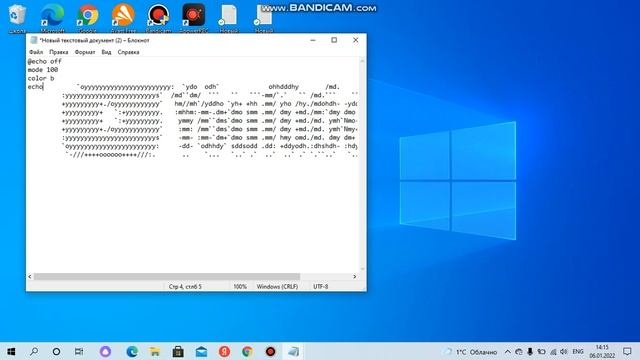The width and height of the screenshot is (640, 360).
Task: Switch to Bandicam recorder in the taskbar
Action: point(270,351)
